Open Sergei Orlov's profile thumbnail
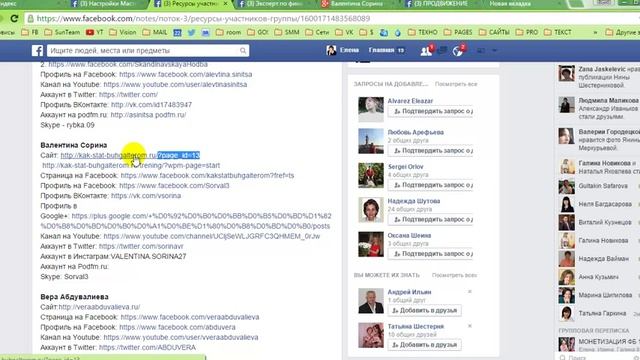This screenshot has height=360, width=640. coord(371,175)
